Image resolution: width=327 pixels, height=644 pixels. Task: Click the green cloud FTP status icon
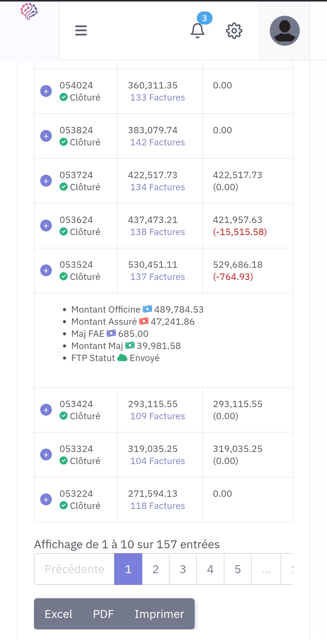[122, 358]
